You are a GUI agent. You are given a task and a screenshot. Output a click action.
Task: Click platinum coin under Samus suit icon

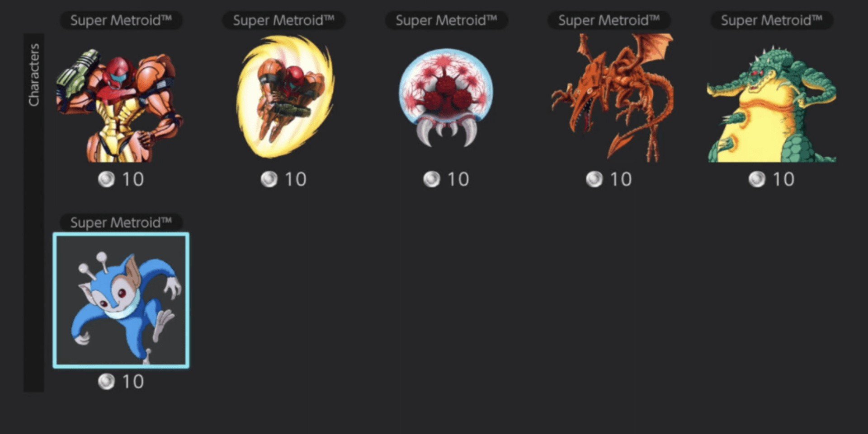point(107,179)
